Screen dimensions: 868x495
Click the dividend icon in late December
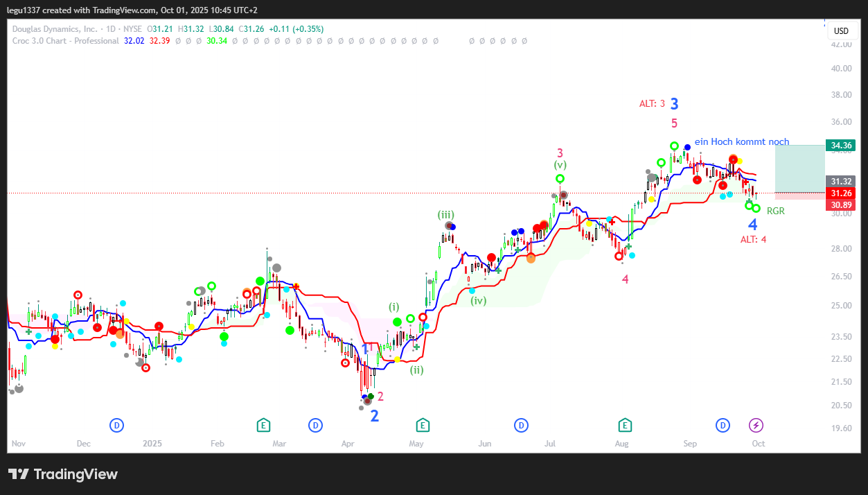[x=117, y=425]
